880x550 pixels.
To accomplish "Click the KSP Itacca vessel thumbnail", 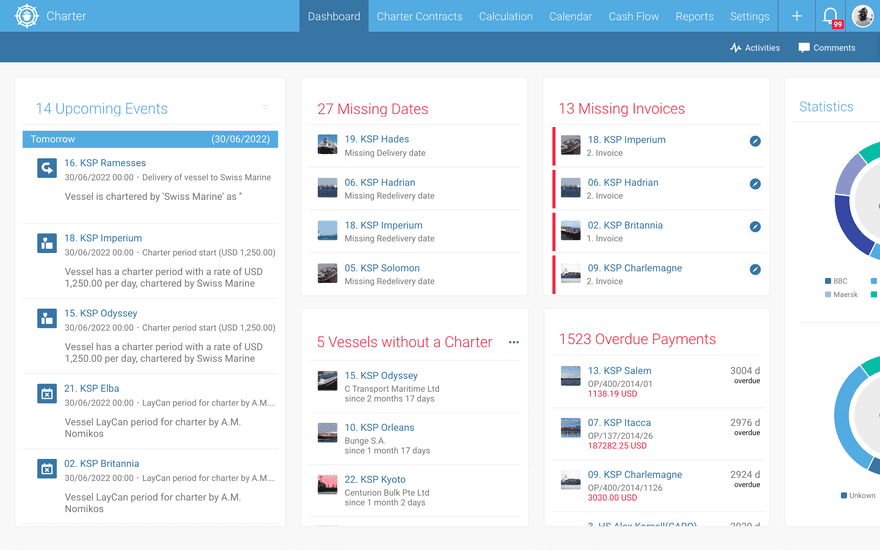I will (x=571, y=428).
